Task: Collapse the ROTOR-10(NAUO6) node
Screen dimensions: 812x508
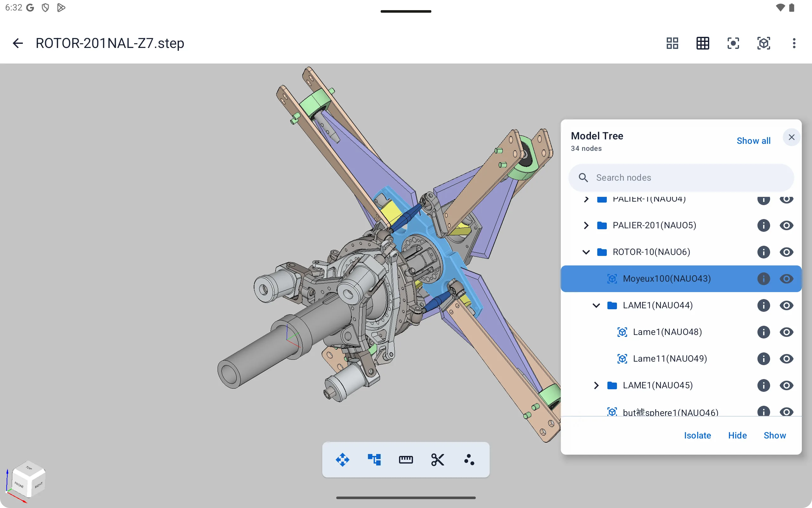Action: pos(586,252)
